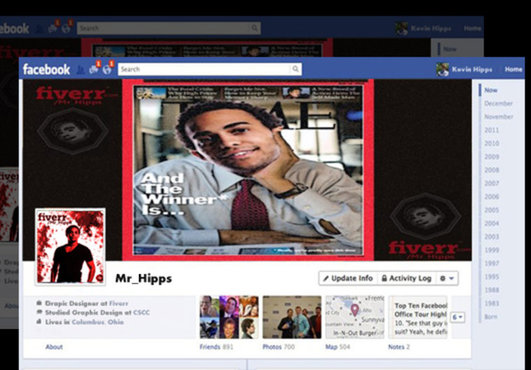Click the lock icon on Activity Log
Screen dimensions: 531x370
pos(384,278)
